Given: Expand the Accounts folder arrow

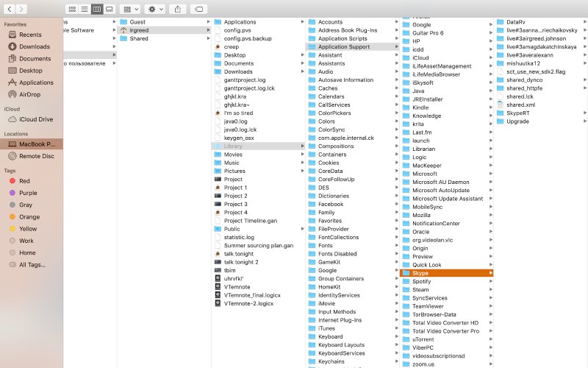Looking at the screenshot, I should point(396,22).
